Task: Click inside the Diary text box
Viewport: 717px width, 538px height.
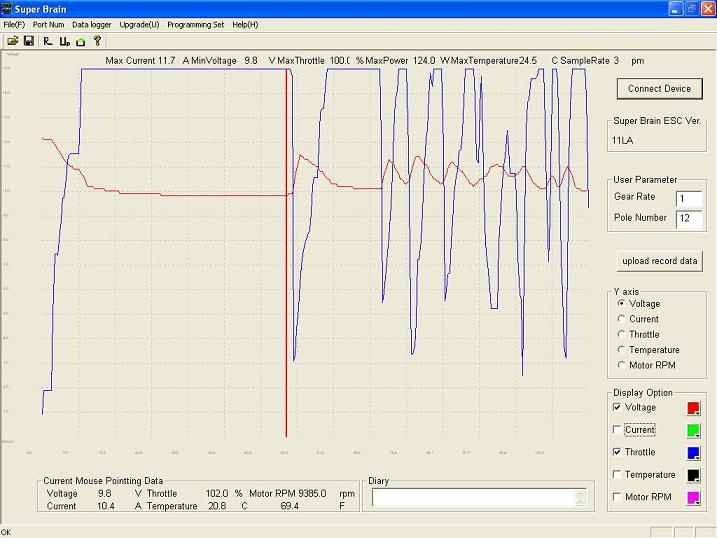Action: point(473,497)
